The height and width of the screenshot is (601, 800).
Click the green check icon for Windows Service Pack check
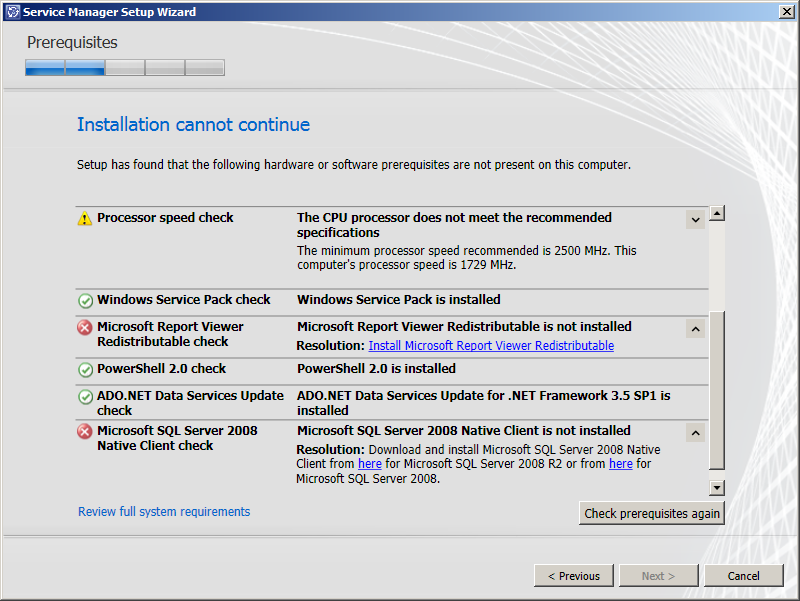coord(85,300)
